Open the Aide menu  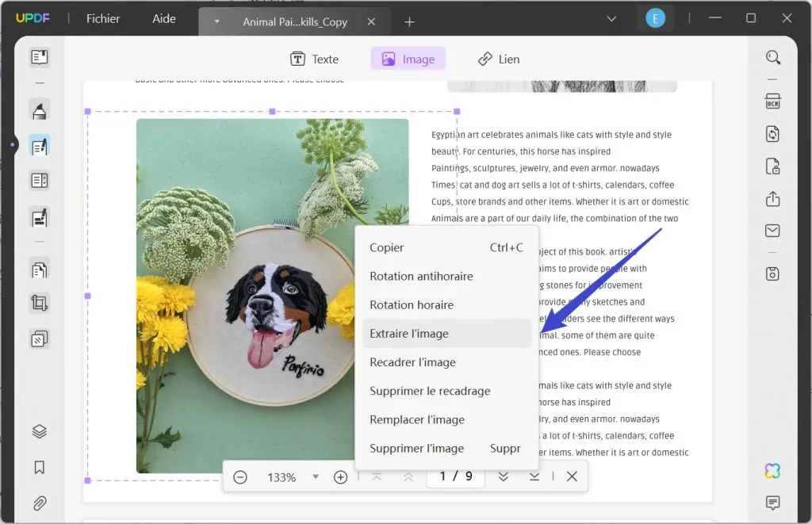tap(163, 19)
